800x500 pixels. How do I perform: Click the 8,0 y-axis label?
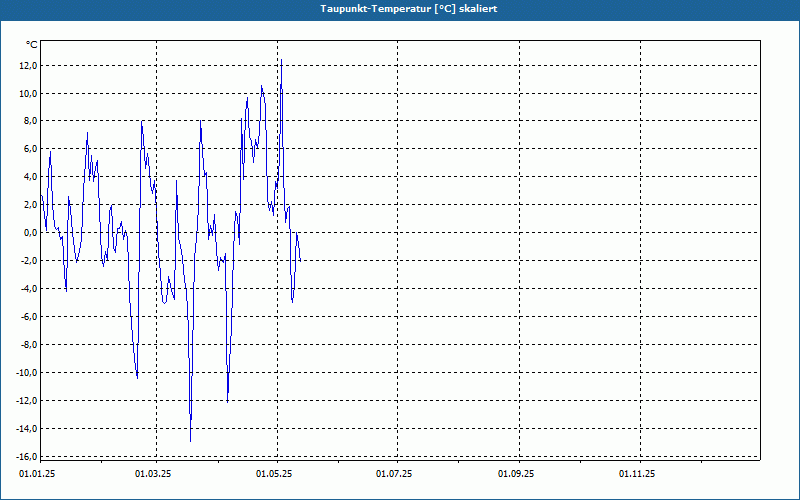click(x=30, y=121)
